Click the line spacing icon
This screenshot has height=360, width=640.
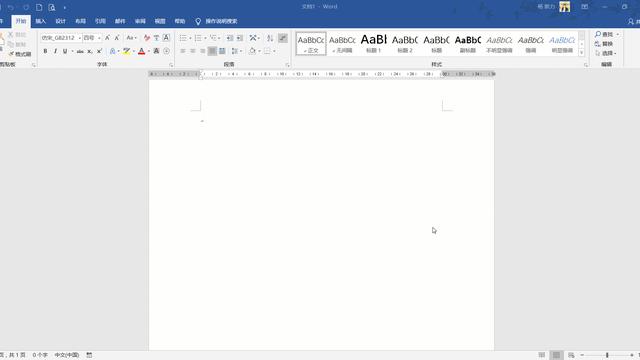[x=235, y=51]
